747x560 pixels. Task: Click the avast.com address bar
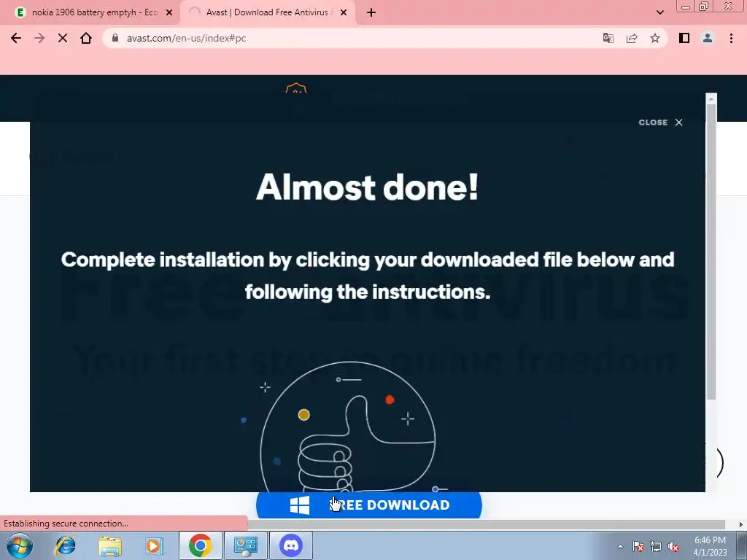(x=352, y=38)
